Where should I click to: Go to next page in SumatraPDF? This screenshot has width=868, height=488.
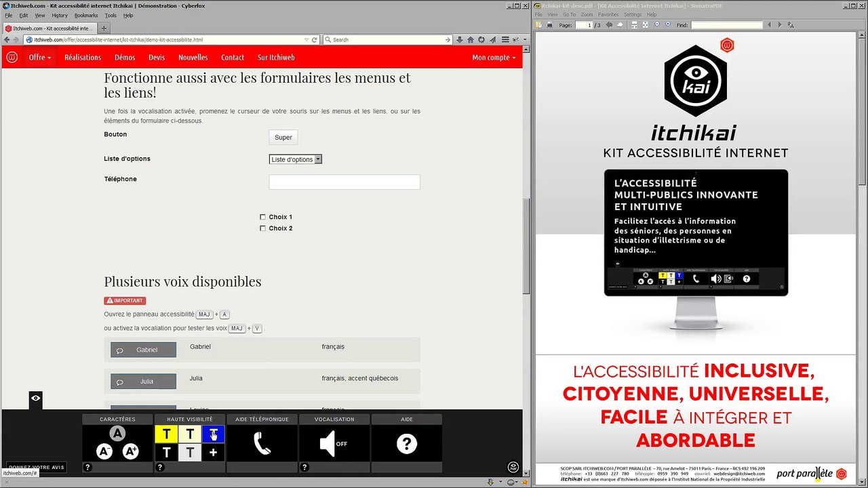click(x=620, y=25)
